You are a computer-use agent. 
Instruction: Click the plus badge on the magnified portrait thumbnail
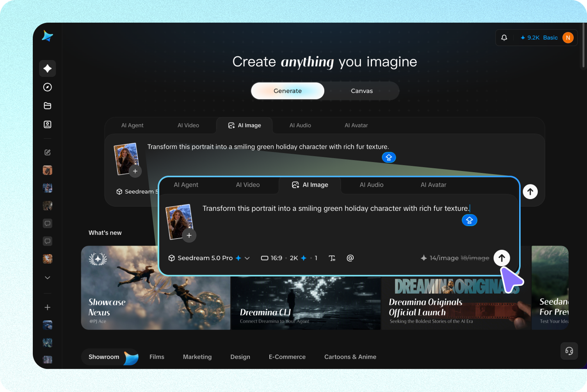point(189,235)
